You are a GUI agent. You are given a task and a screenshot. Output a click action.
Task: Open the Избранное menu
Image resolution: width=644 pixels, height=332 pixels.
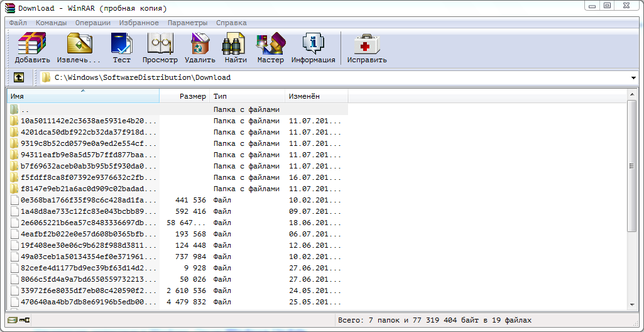click(139, 23)
